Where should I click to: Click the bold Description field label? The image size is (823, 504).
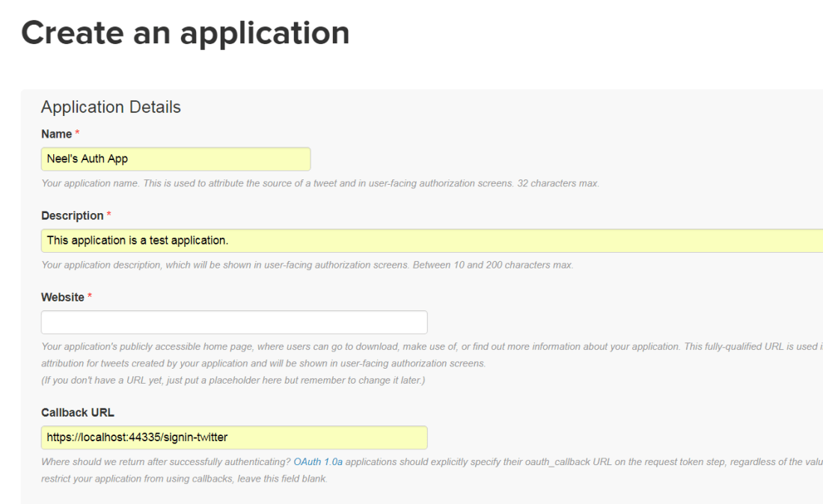72,215
